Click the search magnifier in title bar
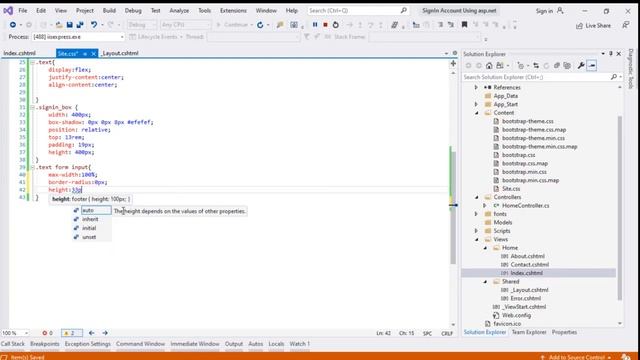640x360 pixels. [403, 11]
